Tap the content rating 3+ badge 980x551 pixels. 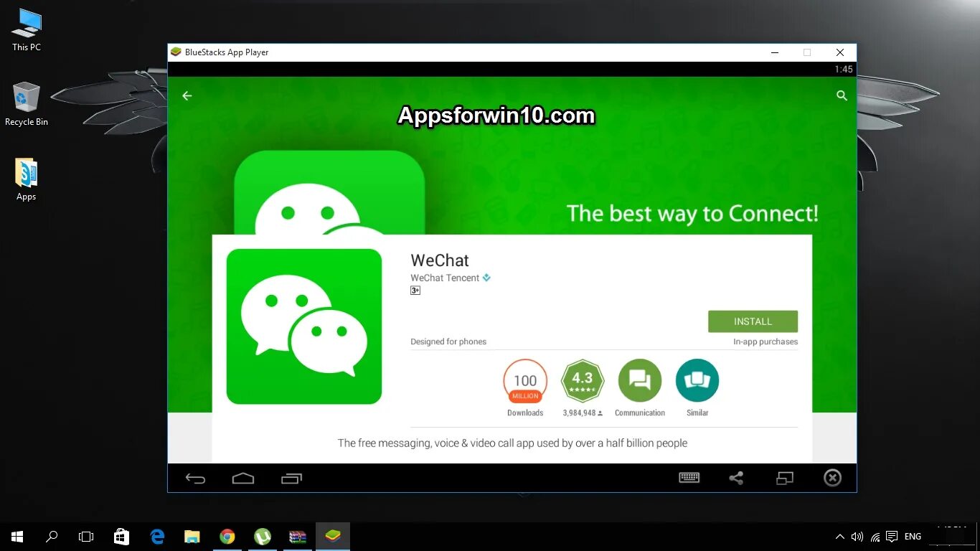[x=415, y=291]
